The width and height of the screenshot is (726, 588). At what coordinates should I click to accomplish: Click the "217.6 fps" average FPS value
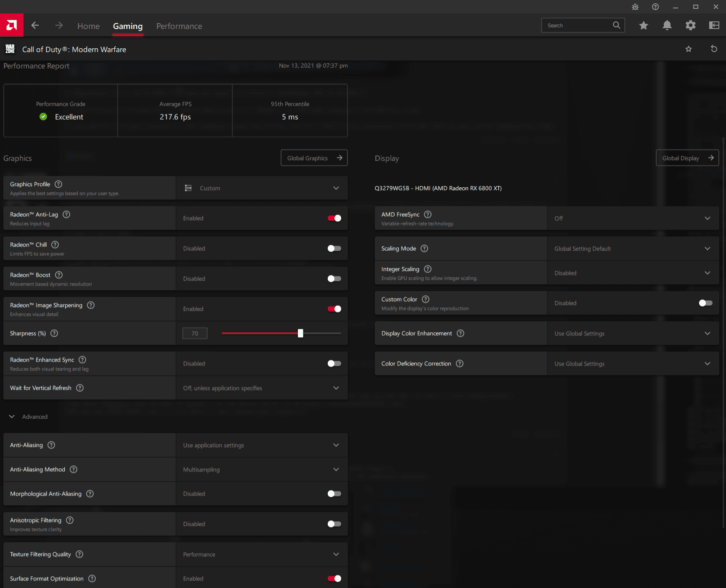coord(175,117)
